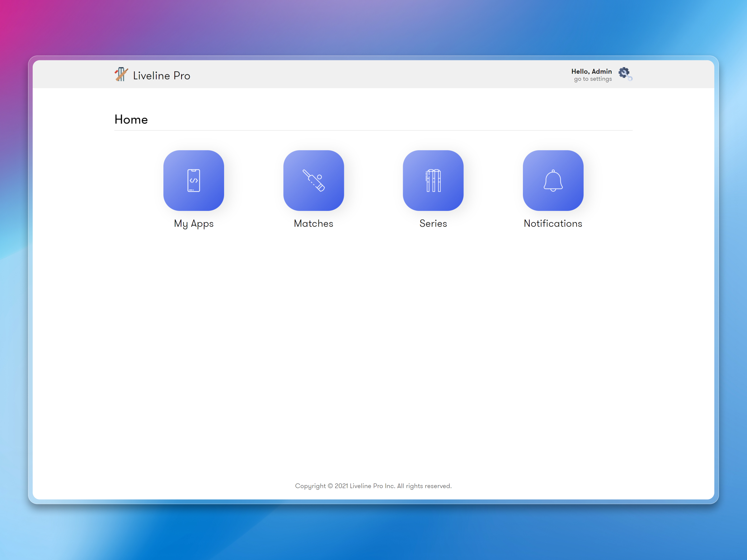Click the copyright notice at the bottom
Viewport: 747px width, 560px height.
(x=374, y=486)
